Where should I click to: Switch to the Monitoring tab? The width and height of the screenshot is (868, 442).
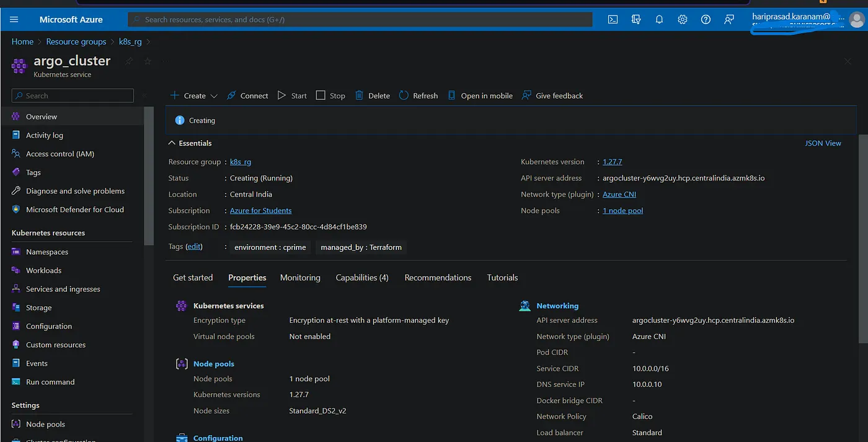[300, 278]
